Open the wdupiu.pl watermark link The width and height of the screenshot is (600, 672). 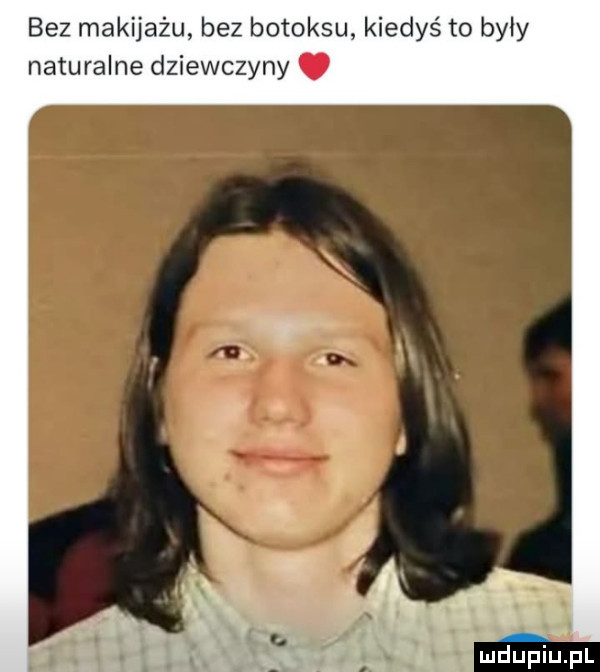(x=537, y=657)
